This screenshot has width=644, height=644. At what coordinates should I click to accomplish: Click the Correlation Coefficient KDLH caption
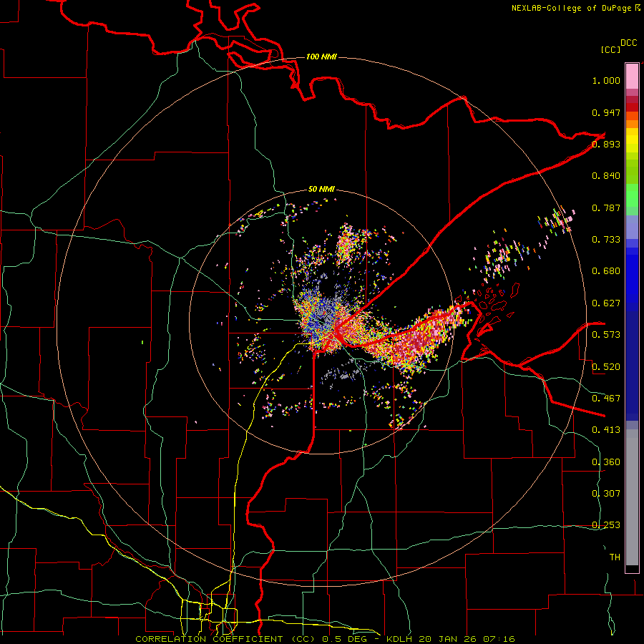tap(325, 639)
